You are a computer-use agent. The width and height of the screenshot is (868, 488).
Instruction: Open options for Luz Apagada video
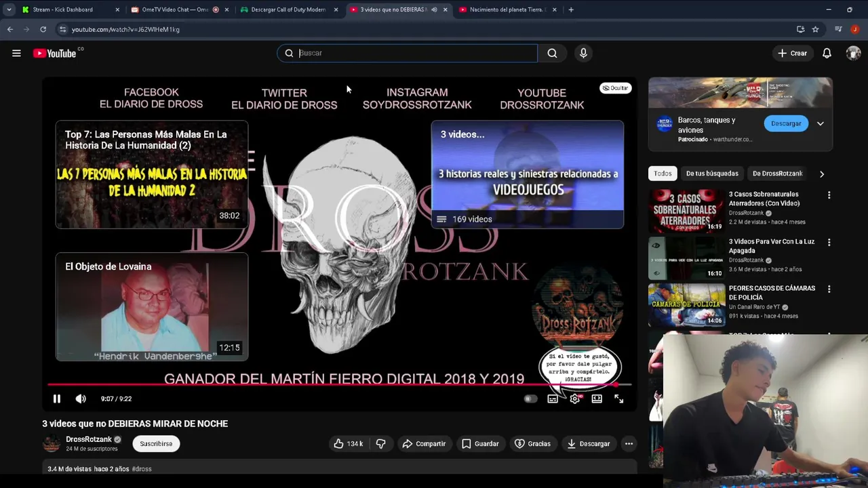tap(829, 242)
